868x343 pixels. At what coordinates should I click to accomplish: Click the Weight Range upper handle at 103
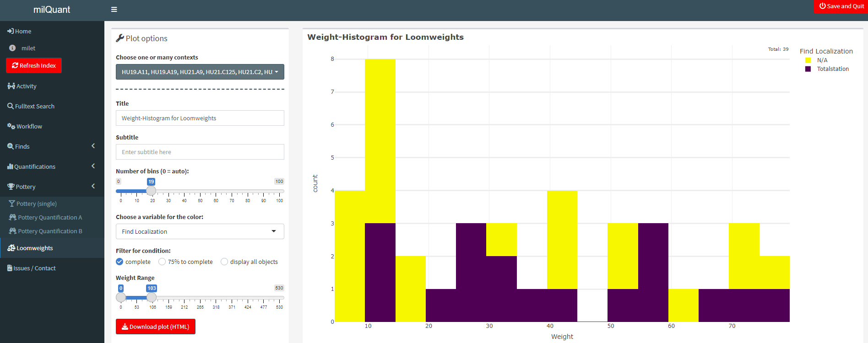click(152, 297)
